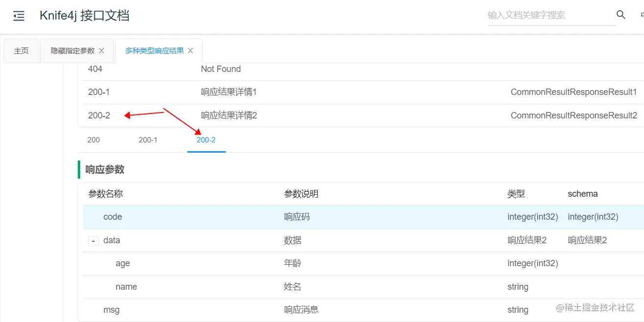Click CommonResultResponseResult1 schema text
Screen dimensions: 644x322
[x=574, y=92]
